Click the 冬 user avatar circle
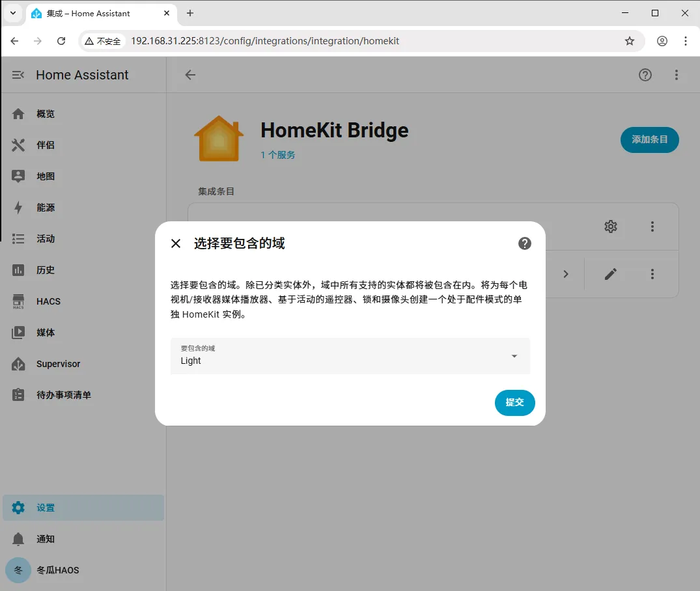This screenshot has height=591, width=700. point(18,570)
